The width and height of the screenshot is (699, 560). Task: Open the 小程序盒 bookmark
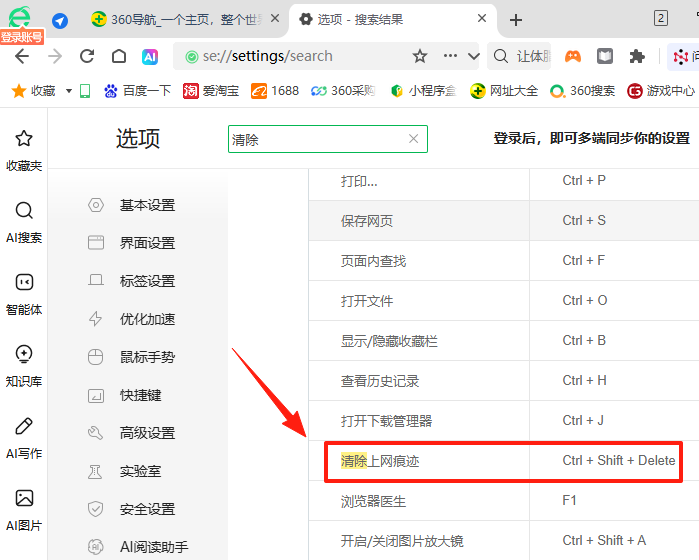(423, 91)
